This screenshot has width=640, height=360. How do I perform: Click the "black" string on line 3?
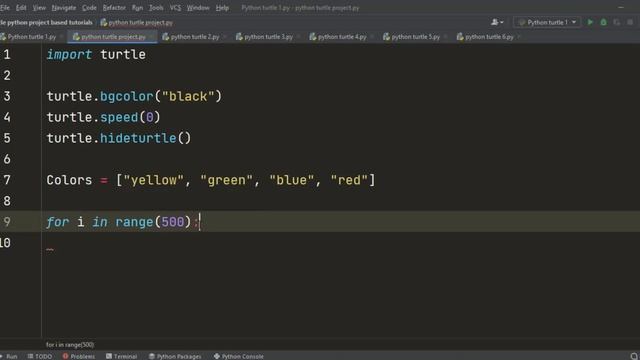(x=188, y=96)
